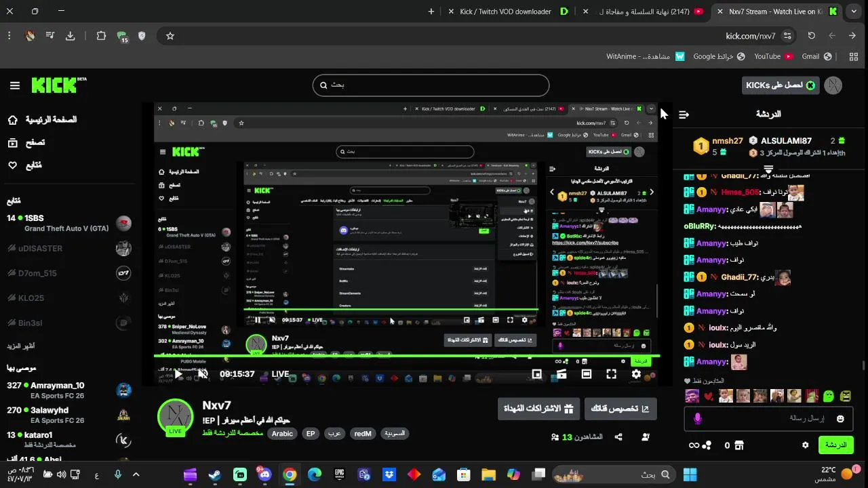868x488 pixels.
Task: Open the profile avatar menu
Action: pyautogui.click(x=833, y=85)
